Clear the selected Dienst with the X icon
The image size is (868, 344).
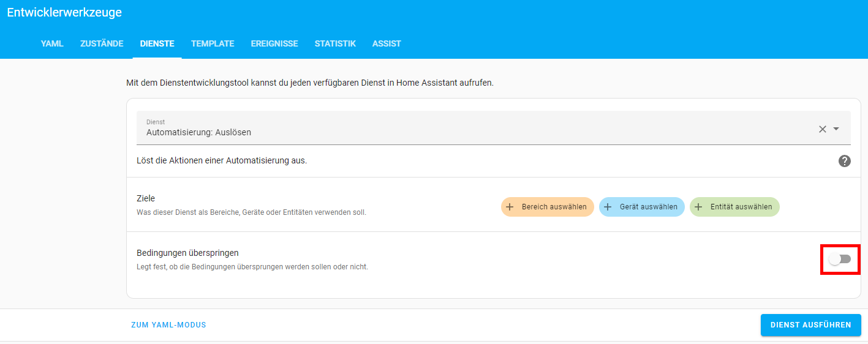(x=823, y=129)
